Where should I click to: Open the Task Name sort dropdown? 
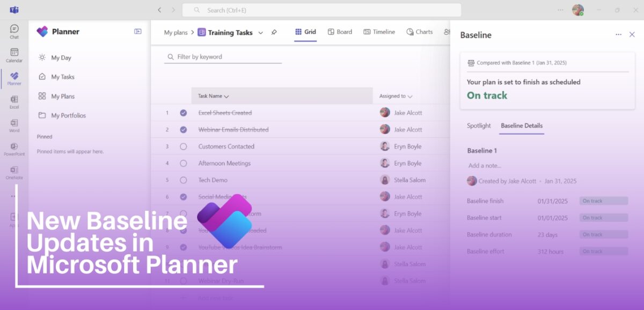(226, 95)
